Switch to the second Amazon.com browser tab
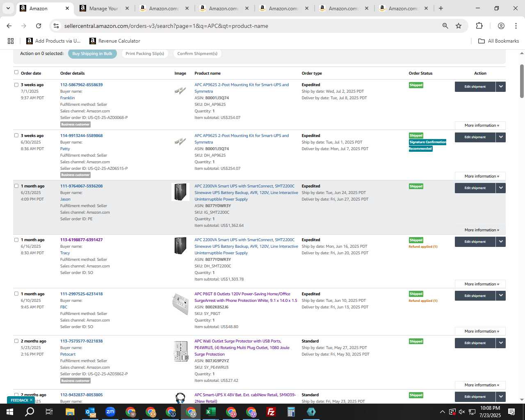 click(224, 8)
